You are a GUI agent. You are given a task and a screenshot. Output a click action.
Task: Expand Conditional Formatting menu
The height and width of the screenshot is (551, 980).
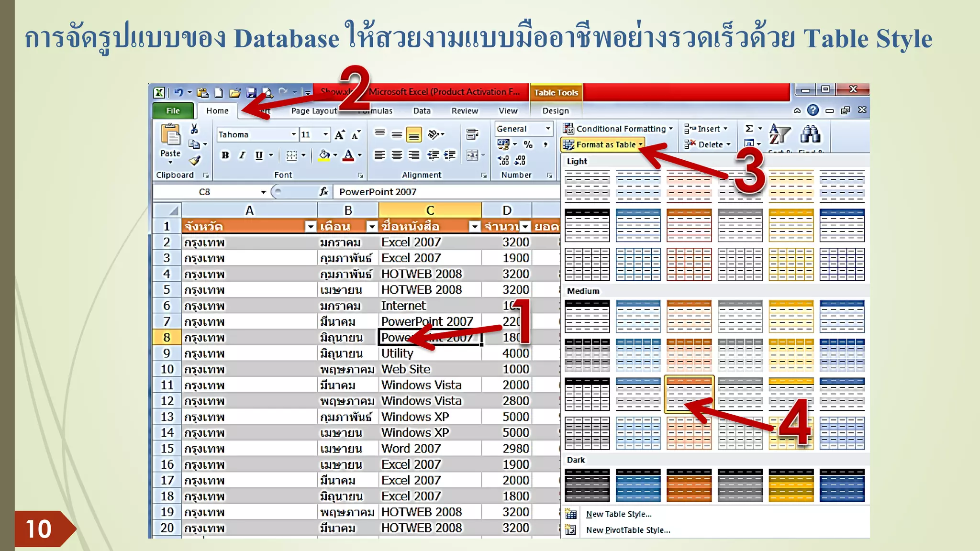coord(618,128)
